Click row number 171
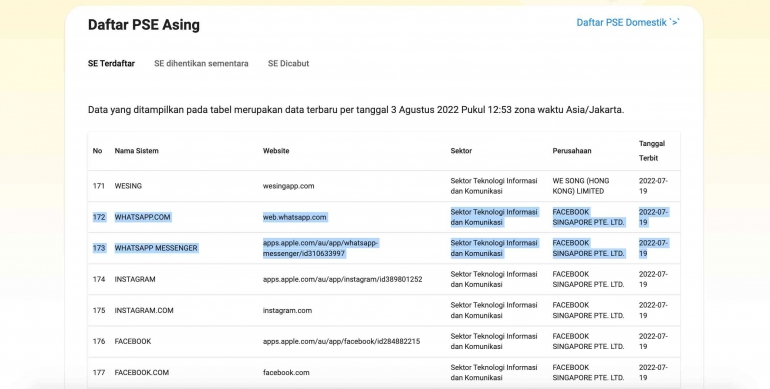Viewport: 770px width, 389px height. tap(99, 186)
